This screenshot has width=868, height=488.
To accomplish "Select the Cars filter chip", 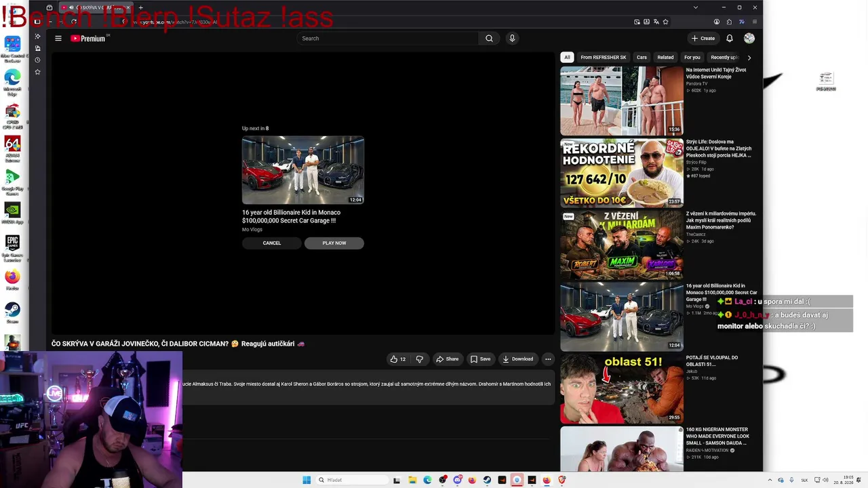I will tap(642, 58).
